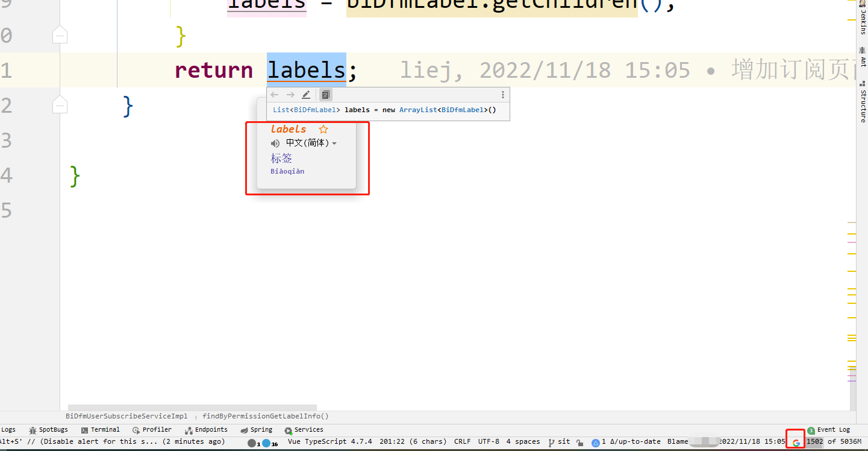The image size is (868, 451).
Task: Click the forward arrow in the documentation popup
Action: point(290,95)
